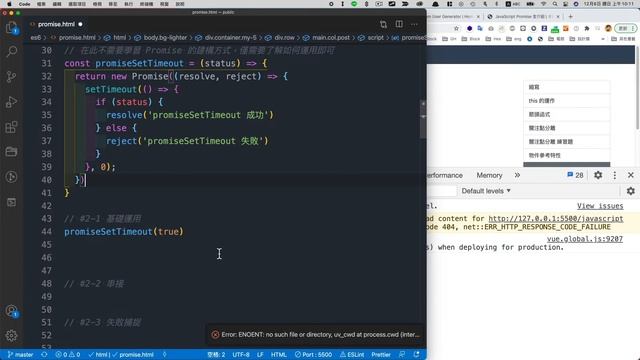
Task: Open the Explorer view in VS Code sidebar
Action: click(x=11, y=27)
